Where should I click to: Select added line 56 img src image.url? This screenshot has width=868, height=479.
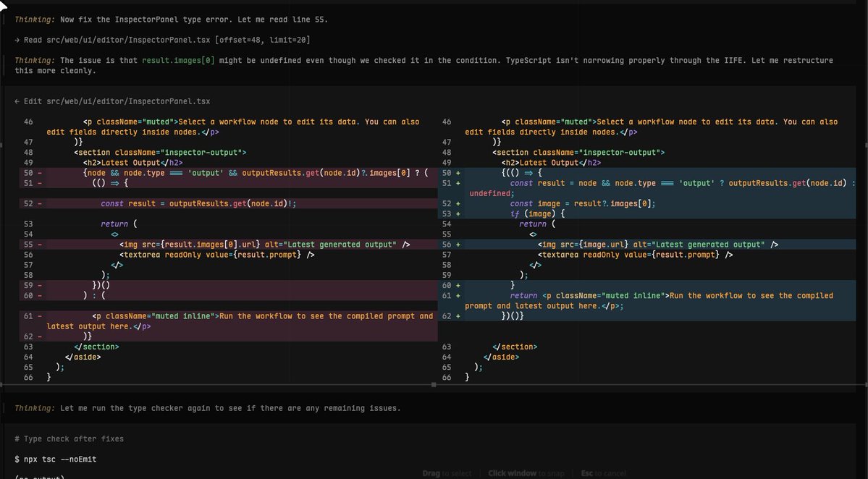pyautogui.click(x=647, y=245)
